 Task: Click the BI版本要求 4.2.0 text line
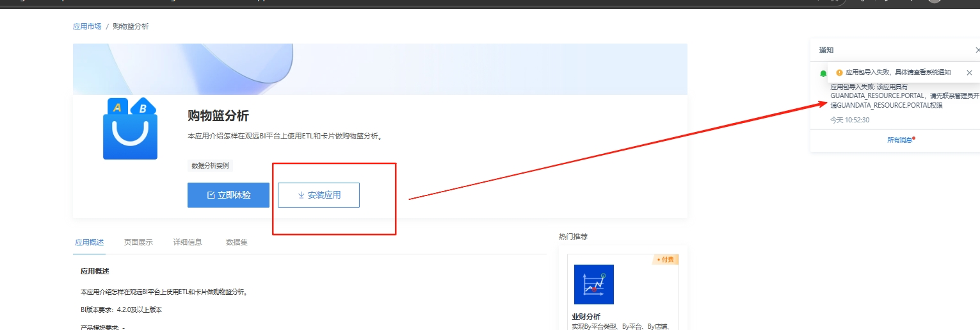(122, 309)
